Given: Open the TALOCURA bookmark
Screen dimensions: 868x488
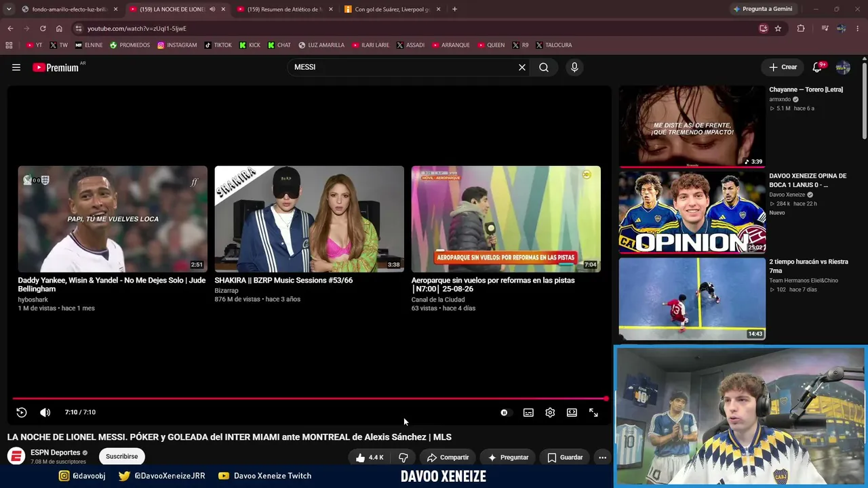Looking at the screenshot, I should (x=553, y=45).
